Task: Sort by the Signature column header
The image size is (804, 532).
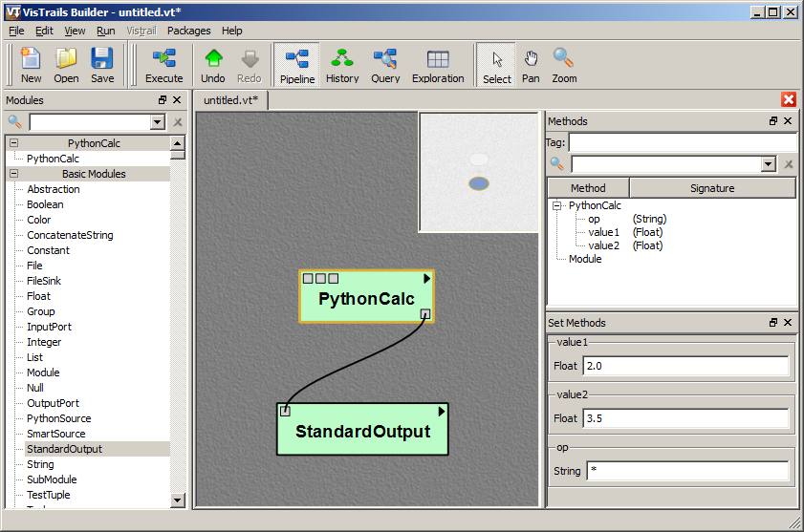Action: 712,188
